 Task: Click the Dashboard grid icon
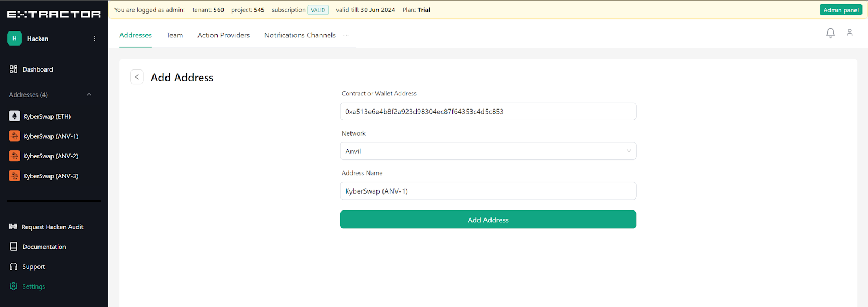pyautogui.click(x=14, y=69)
